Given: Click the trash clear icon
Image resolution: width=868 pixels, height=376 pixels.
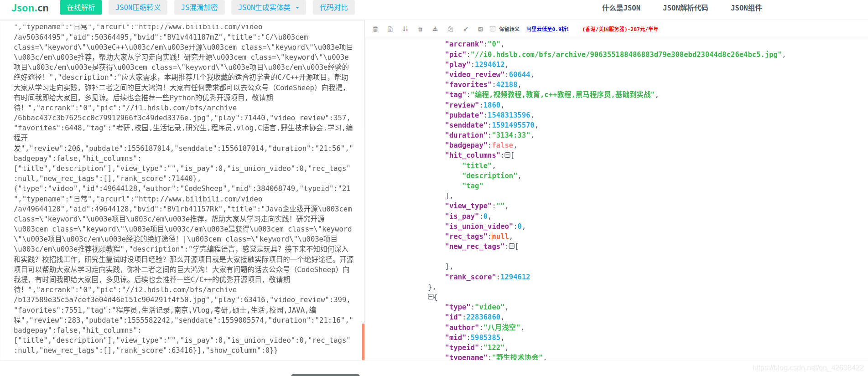Looking at the screenshot, I should tap(420, 29).
